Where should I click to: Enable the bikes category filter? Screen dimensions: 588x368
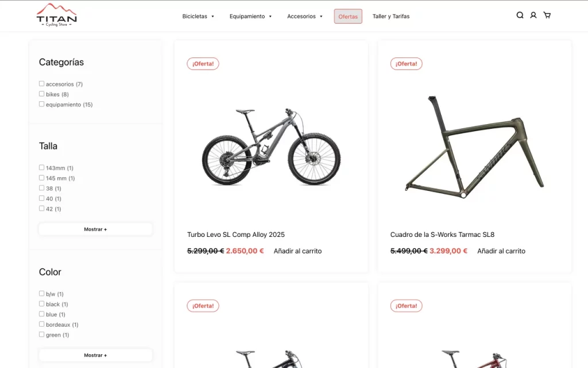coord(41,93)
